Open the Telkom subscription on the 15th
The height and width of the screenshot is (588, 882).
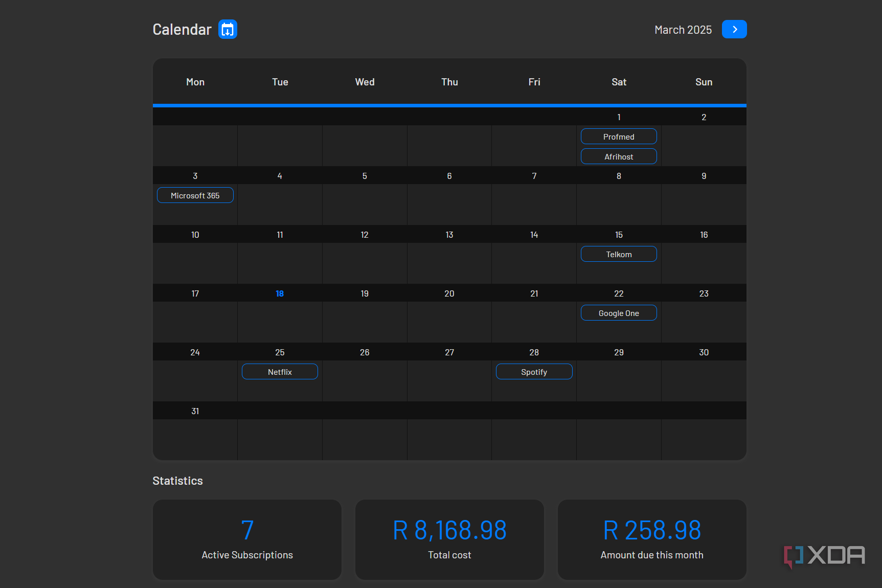click(x=619, y=254)
